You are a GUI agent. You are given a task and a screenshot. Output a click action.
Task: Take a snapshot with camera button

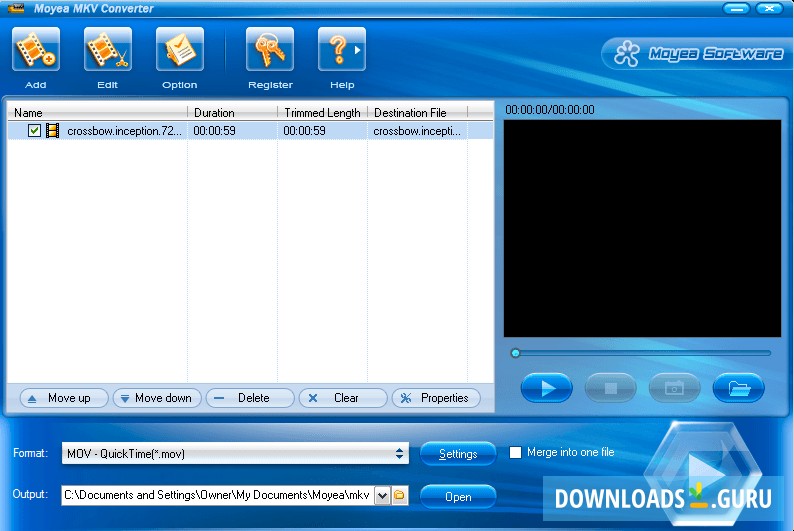[674, 388]
